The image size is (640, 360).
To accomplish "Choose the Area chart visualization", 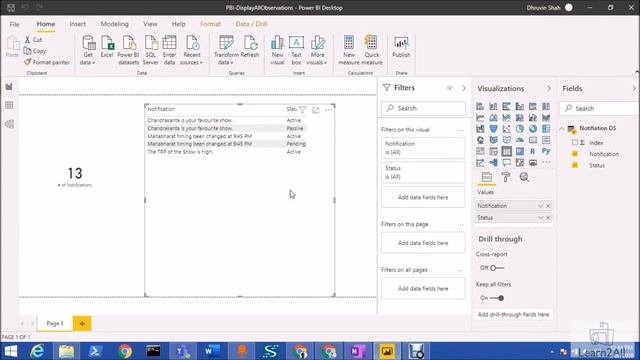I will [493, 118].
